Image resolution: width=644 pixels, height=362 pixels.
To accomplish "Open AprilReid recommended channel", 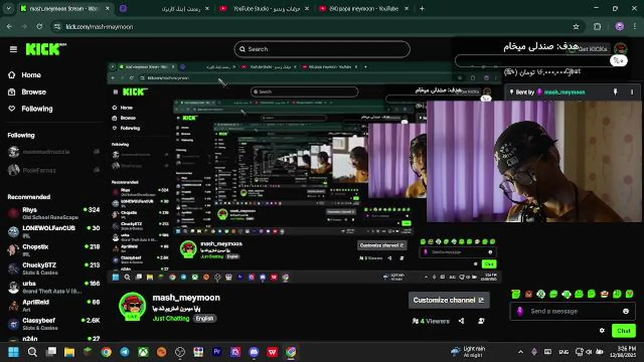I will coord(53,305).
